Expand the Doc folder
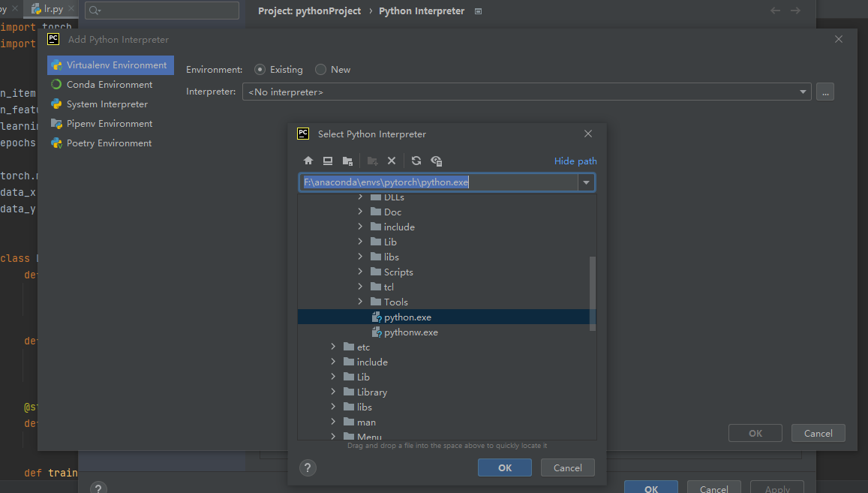This screenshot has width=868, height=493. [360, 212]
